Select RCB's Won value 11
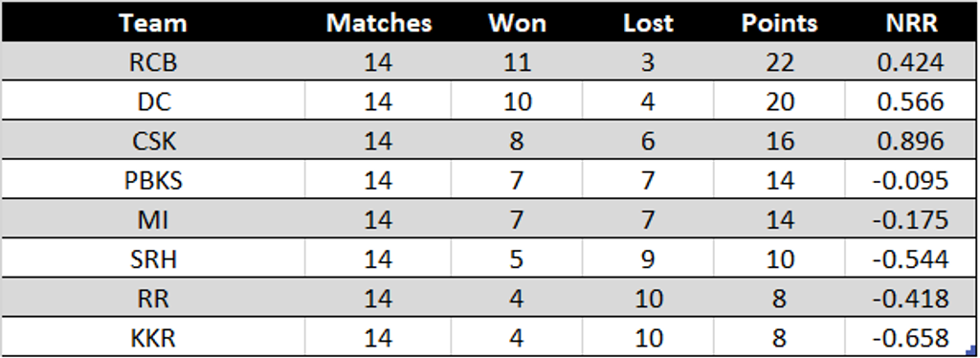Viewport: 980px width, 358px height. tap(517, 62)
